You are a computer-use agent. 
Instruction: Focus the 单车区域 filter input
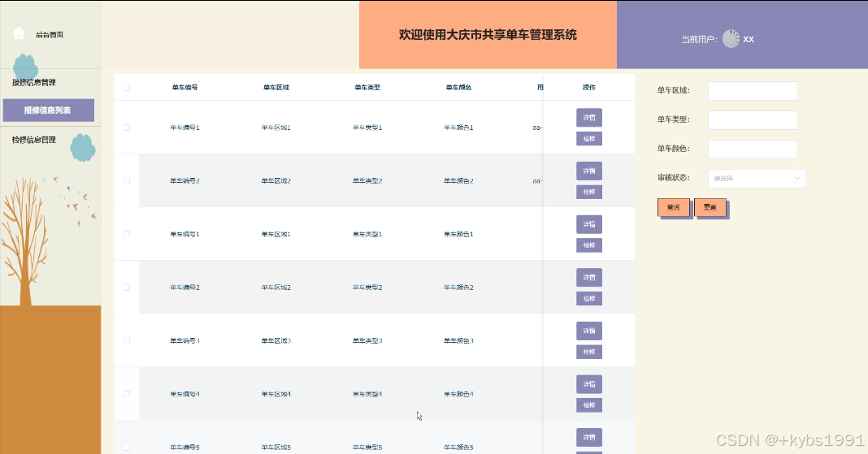(753, 91)
